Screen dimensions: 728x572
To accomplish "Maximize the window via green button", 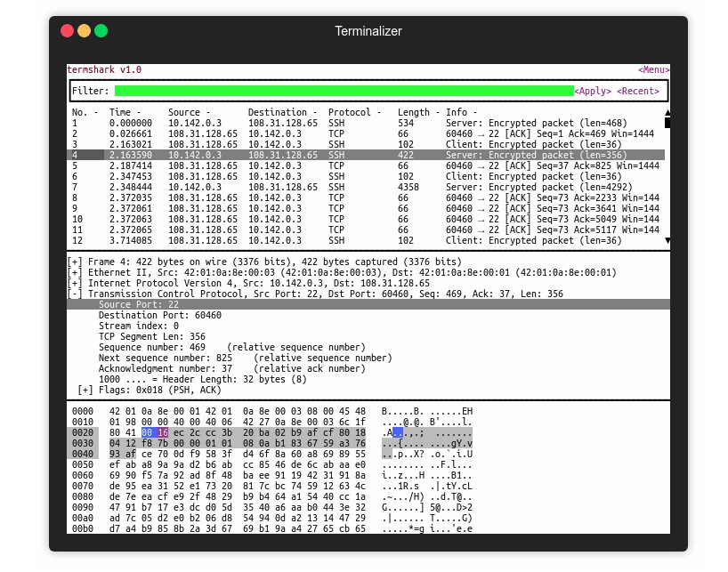I will pyautogui.click(x=101, y=31).
